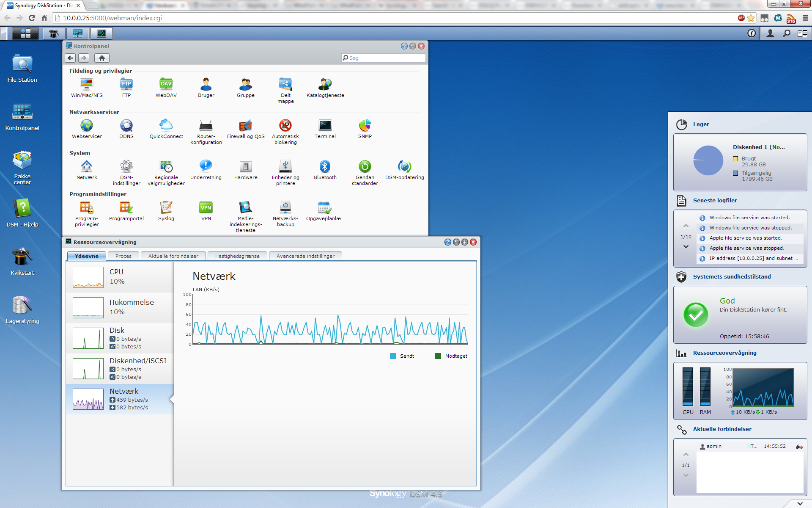Open Win/Mac/NFS settings
Viewport: 812px width, 508px height.
click(x=87, y=88)
